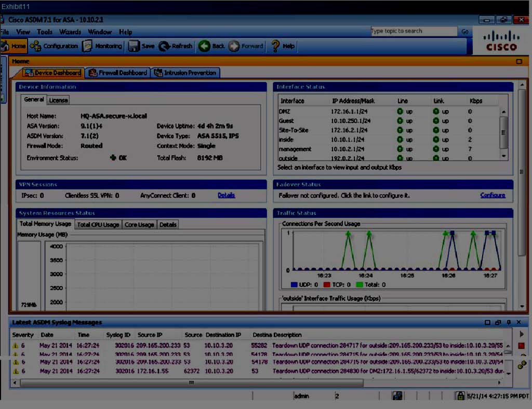Switch to Intrusion Prevention tab
The width and height of the screenshot is (532, 409).
(x=185, y=73)
